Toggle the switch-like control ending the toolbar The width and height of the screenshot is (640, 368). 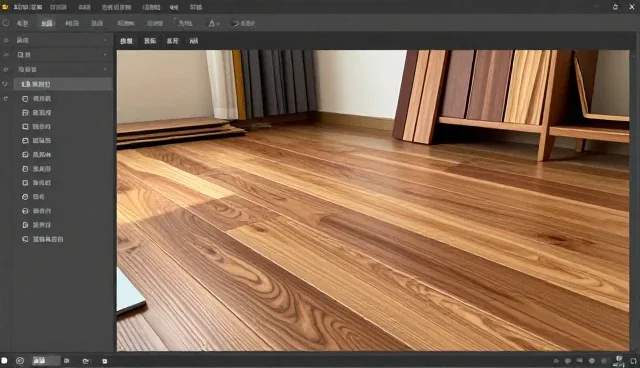(234, 23)
